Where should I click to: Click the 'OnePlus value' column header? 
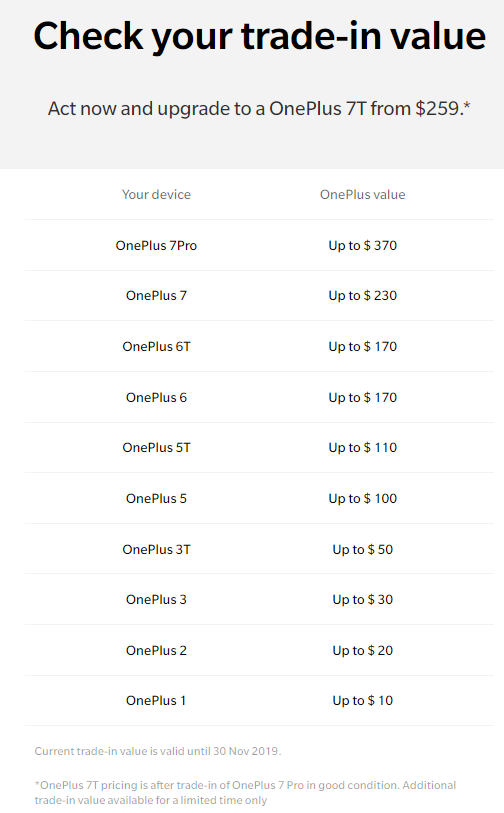click(362, 194)
